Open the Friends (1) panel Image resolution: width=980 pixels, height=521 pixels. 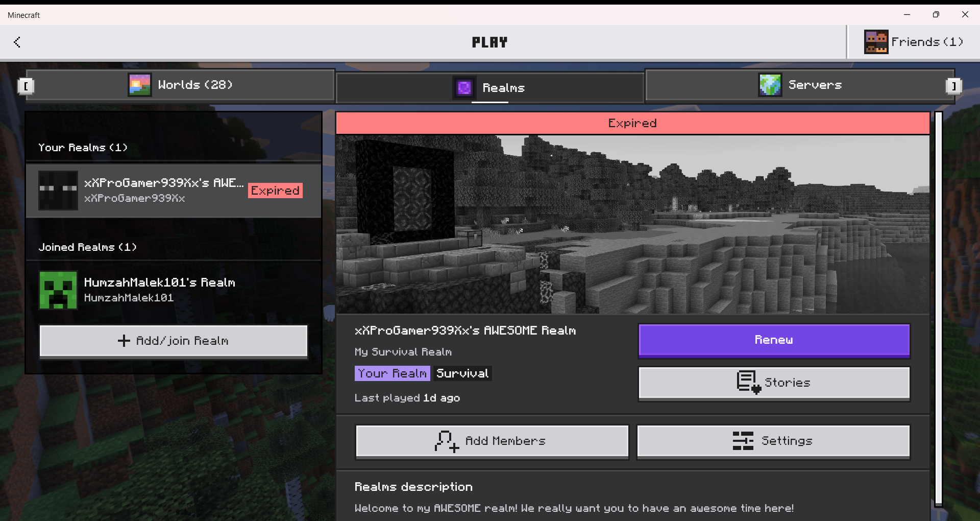(914, 42)
